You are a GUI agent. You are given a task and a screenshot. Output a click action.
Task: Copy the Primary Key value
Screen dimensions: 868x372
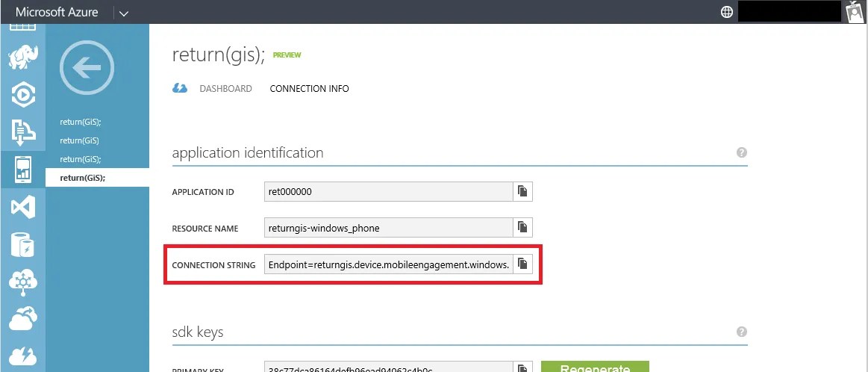pos(522,368)
